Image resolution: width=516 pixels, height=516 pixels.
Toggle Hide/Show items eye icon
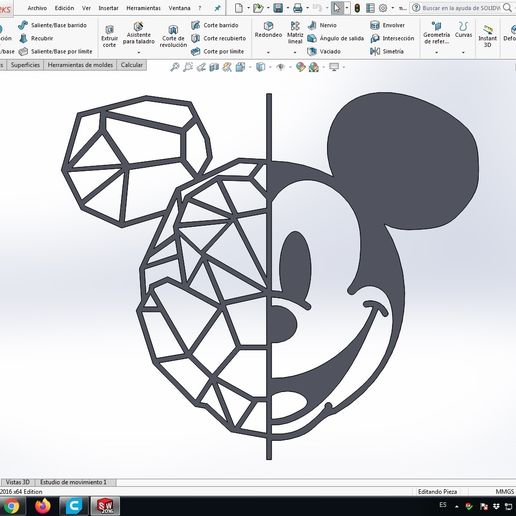pos(281,67)
